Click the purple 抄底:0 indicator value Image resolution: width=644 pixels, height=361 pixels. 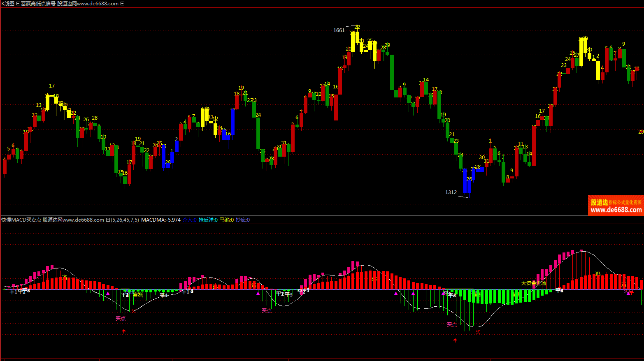pos(242,220)
